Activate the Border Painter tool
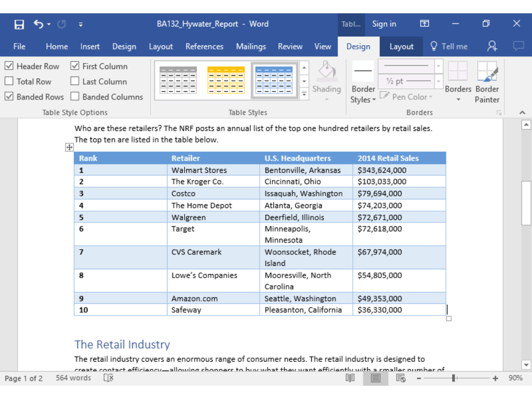Viewport: 532px width, 399px height. click(x=487, y=81)
